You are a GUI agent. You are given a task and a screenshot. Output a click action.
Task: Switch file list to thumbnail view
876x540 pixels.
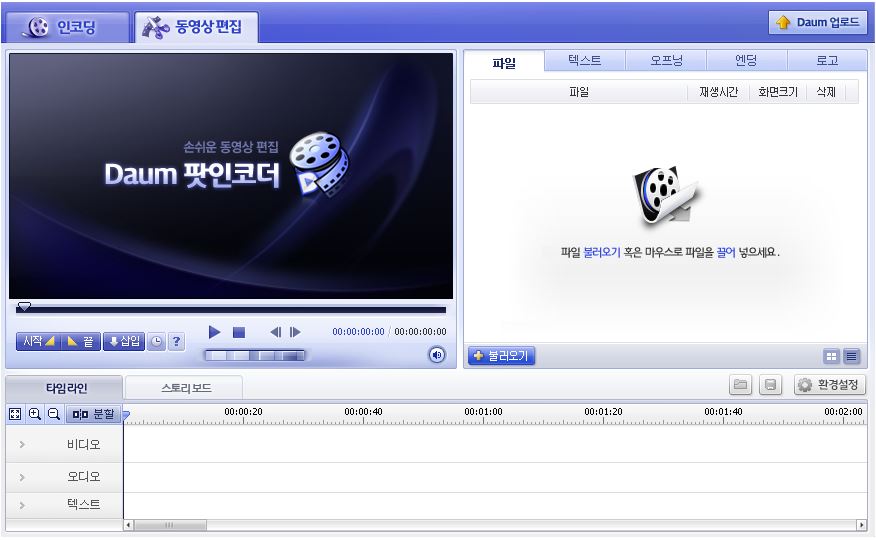(831, 356)
